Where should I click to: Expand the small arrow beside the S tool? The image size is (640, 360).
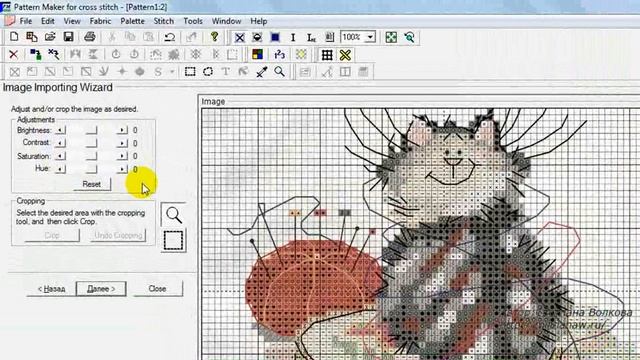[172, 72]
